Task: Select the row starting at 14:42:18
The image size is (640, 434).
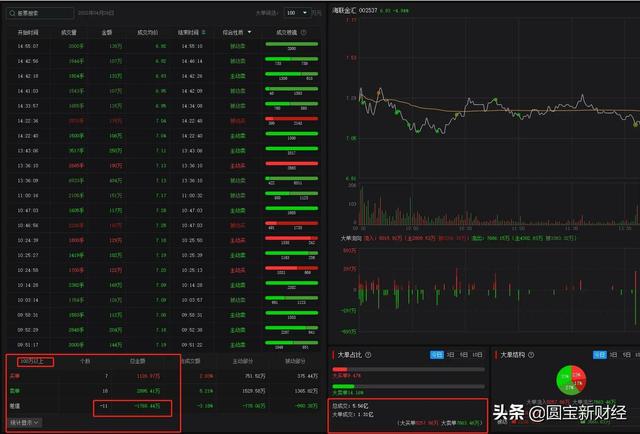Action: (x=163, y=76)
